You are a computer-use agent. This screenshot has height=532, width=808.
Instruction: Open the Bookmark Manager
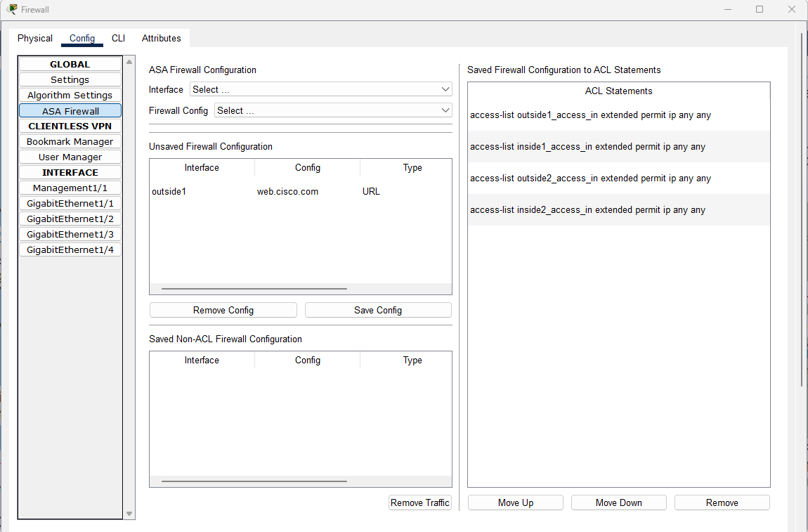pyautogui.click(x=70, y=141)
